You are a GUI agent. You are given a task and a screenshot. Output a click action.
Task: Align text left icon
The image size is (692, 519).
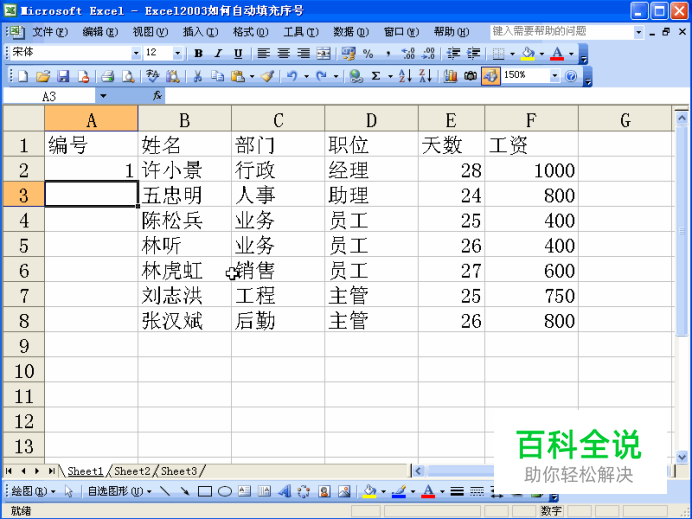pyautogui.click(x=263, y=53)
